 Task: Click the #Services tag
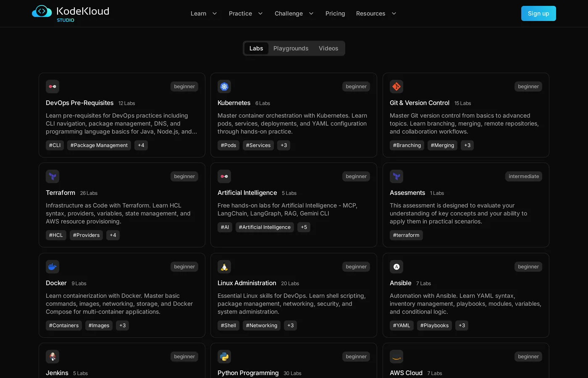point(258,145)
